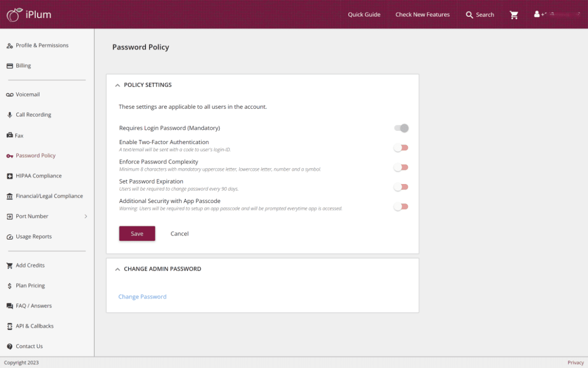
Task: Enable Enforce Password Complexity
Action: (401, 167)
